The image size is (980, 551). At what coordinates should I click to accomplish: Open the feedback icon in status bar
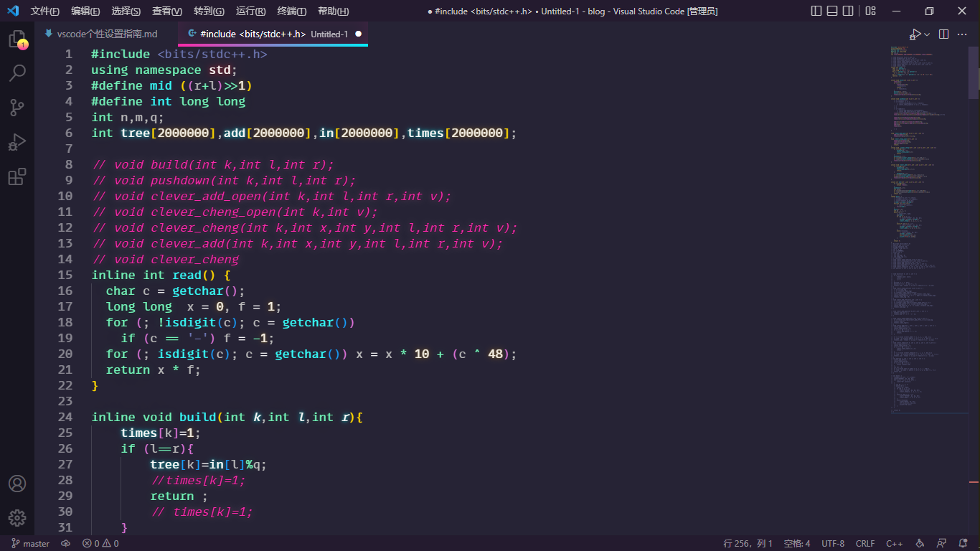point(943,544)
